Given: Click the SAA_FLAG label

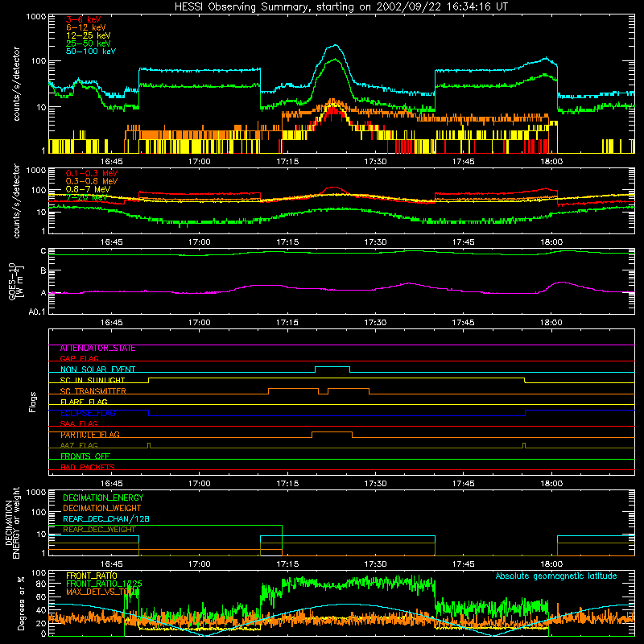Looking at the screenshot, I should click(x=79, y=423).
